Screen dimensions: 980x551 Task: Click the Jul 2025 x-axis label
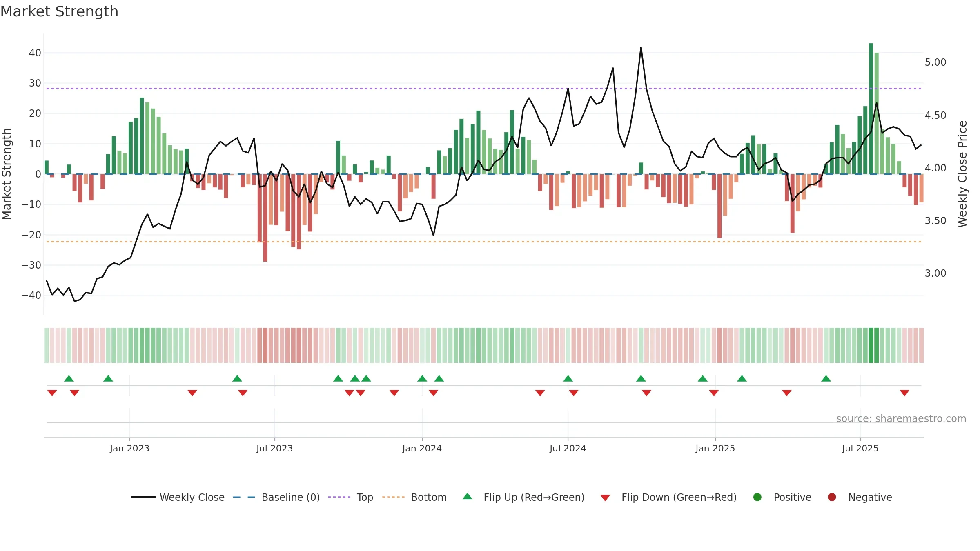pyautogui.click(x=860, y=448)
